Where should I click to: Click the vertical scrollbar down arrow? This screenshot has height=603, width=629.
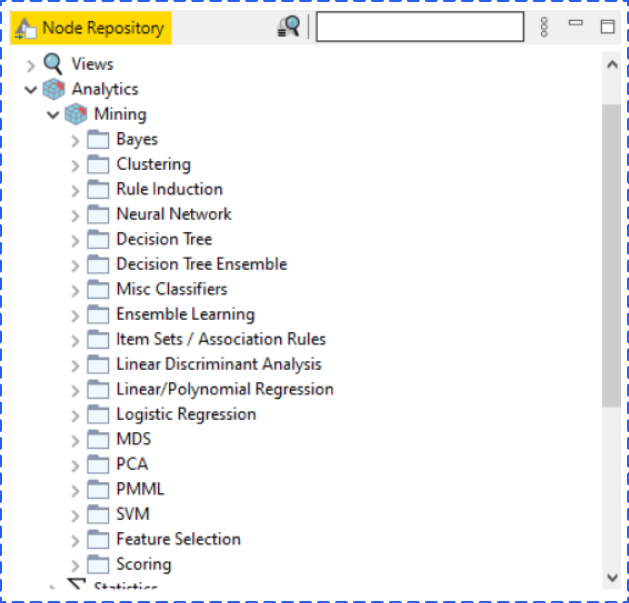[612, 577]
